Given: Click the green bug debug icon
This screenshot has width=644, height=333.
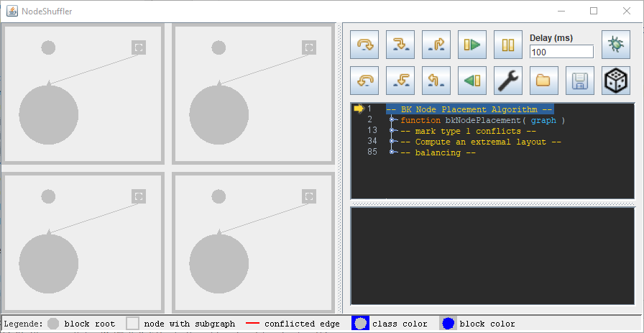Looking at the screenshot, I should [x=615, y=45].
